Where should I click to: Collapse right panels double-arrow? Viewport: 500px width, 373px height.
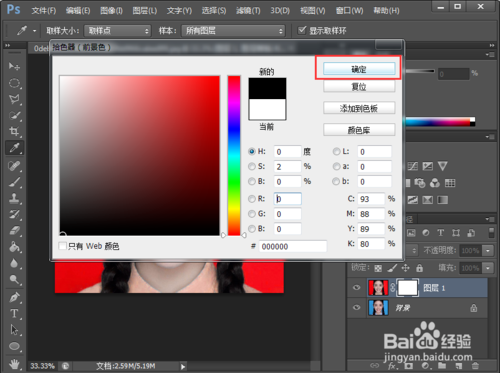(492, 45)
